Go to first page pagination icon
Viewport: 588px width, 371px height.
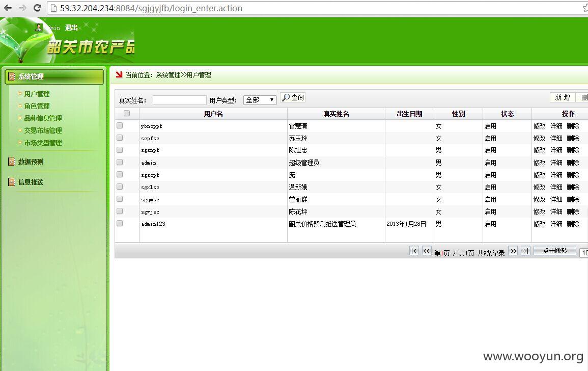[414, 251]
